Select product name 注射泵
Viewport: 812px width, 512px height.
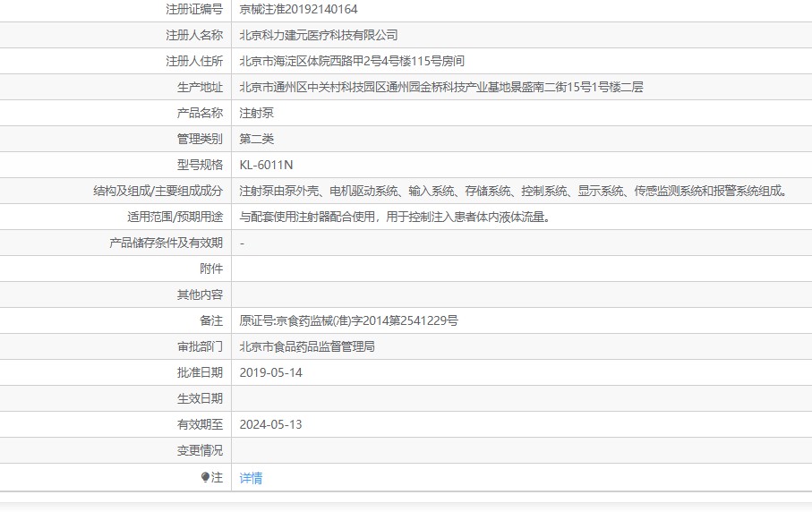(x=256, y=113)
